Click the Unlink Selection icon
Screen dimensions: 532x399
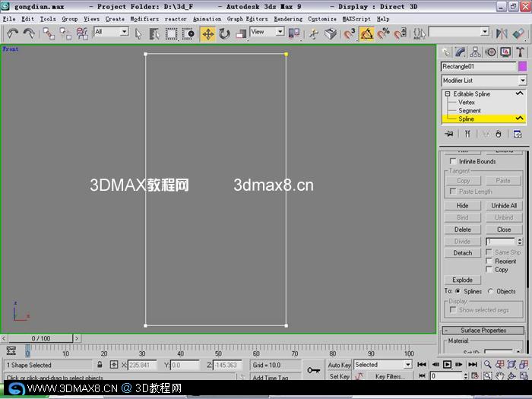coord(65,33)
